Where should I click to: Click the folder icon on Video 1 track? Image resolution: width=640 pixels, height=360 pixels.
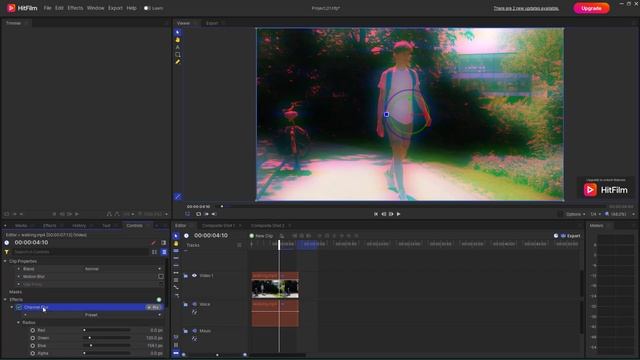coord(186,276)
